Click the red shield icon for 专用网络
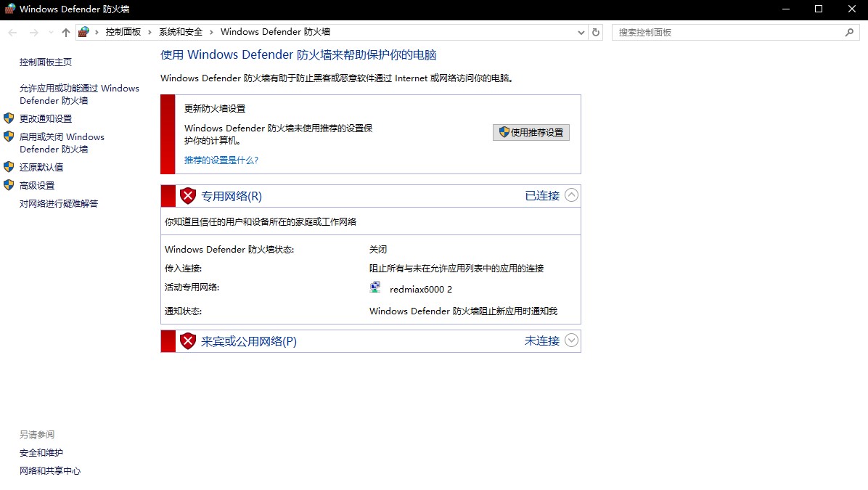This screenshot has width=868, height=490. coord(188,196)
